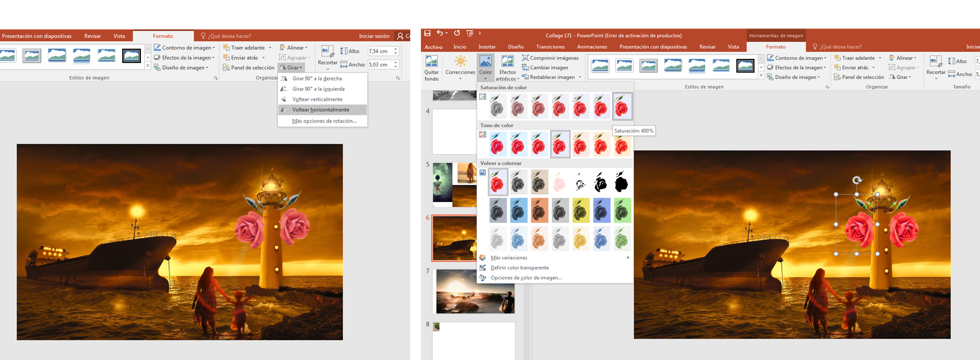The image size is (980, 360).
Task: Select the black-framed picture style in left window
Action: pos(131,56)
